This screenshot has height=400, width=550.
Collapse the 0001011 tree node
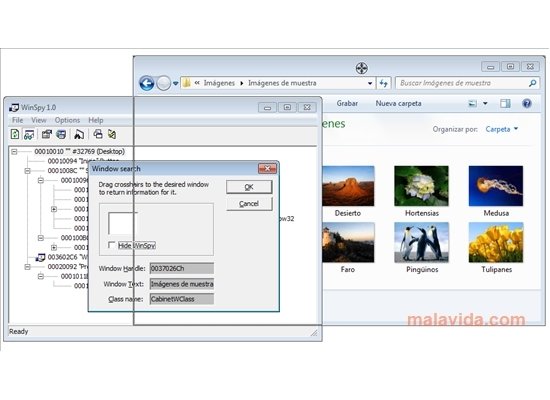[x=41, y=276]
